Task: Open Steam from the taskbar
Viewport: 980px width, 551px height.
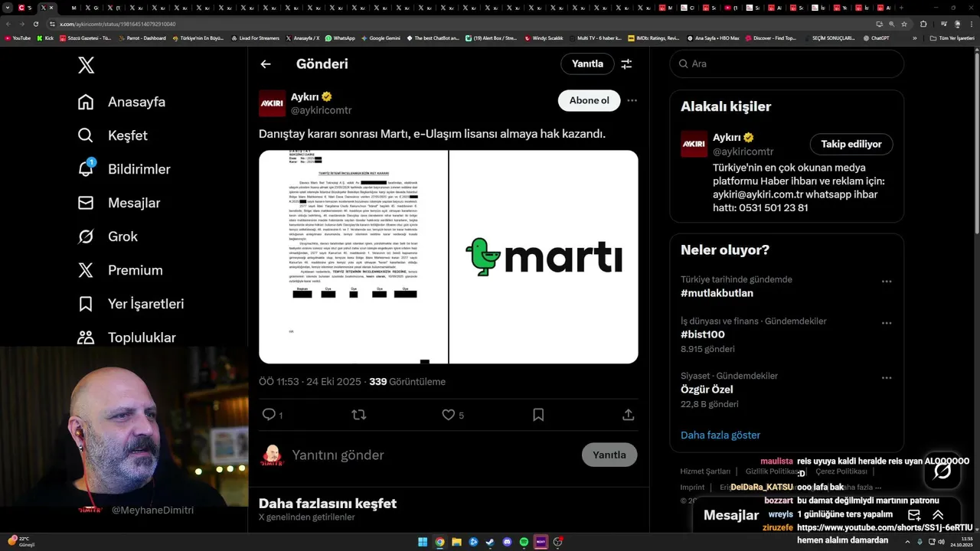Action: [x=490, y=542]
